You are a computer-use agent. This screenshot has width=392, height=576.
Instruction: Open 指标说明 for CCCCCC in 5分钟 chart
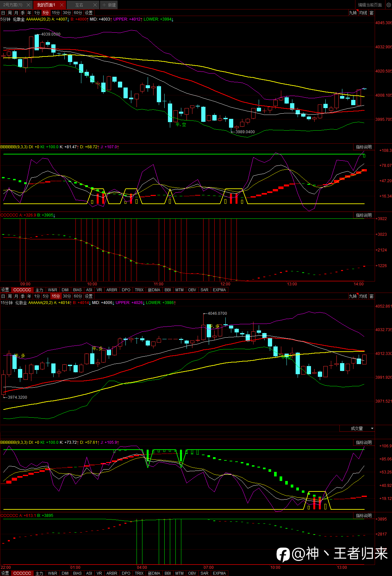coord(364,215)
